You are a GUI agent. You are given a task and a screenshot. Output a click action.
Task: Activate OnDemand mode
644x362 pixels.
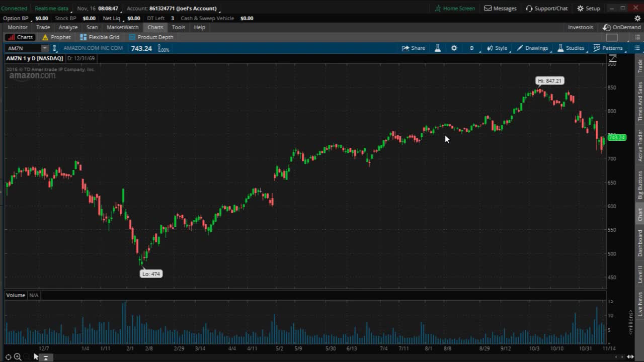pos(622,27)
